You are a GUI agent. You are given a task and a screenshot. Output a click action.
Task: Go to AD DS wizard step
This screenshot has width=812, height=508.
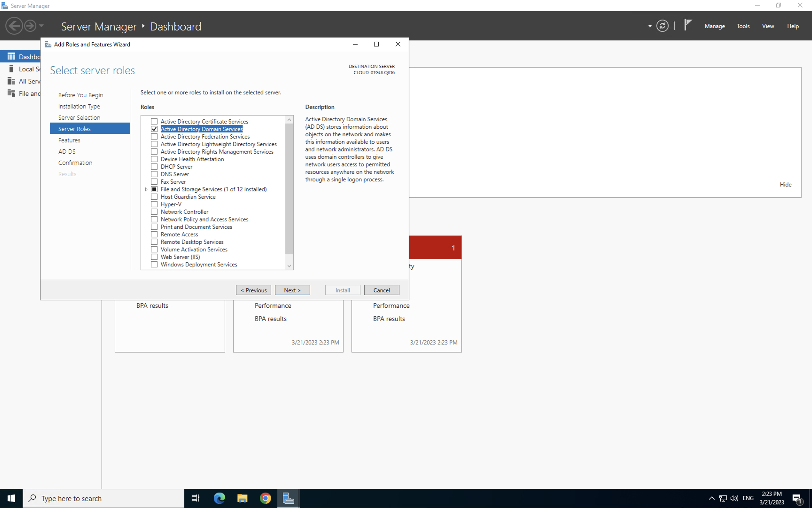click(67, 151)
